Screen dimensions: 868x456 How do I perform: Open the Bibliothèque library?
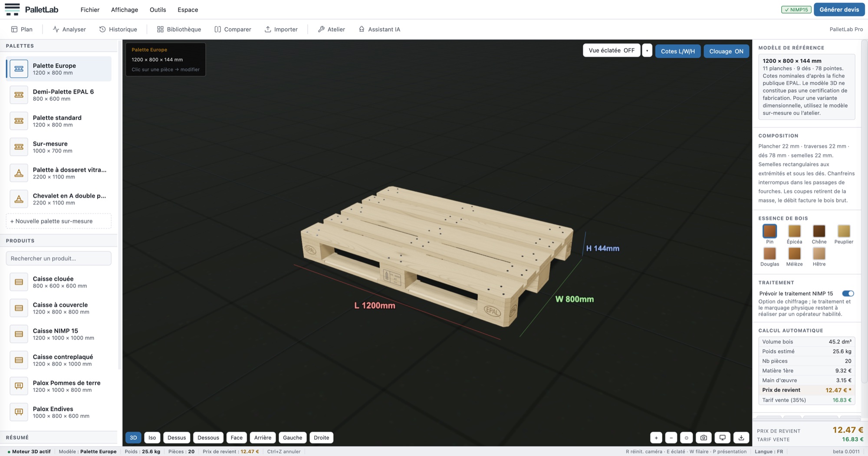[179, 29]
